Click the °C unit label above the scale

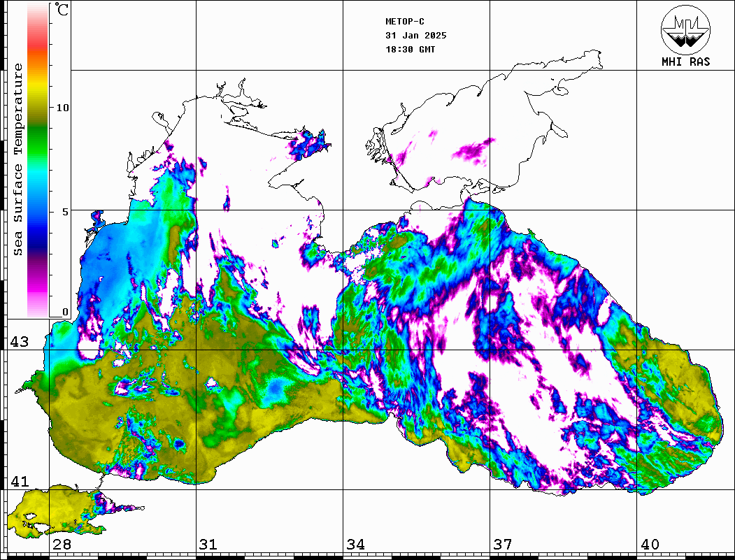pos(62,10)
